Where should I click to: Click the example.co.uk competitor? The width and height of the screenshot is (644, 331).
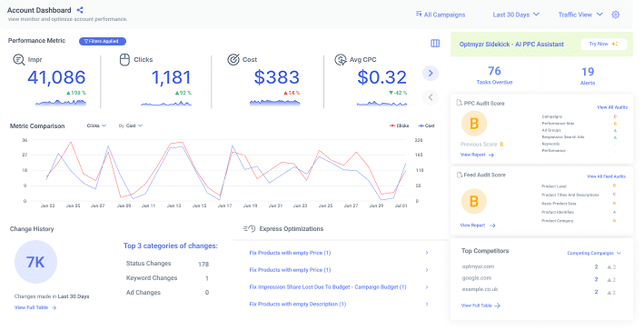481,289
